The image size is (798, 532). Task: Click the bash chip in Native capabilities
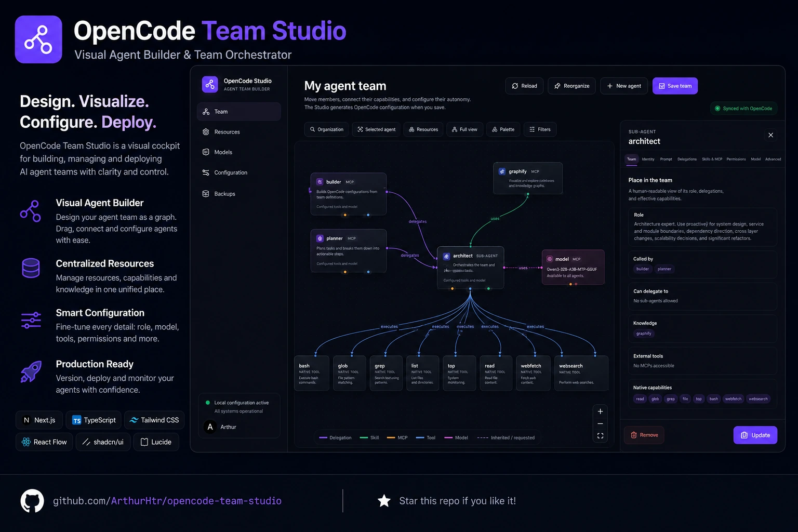714,399
